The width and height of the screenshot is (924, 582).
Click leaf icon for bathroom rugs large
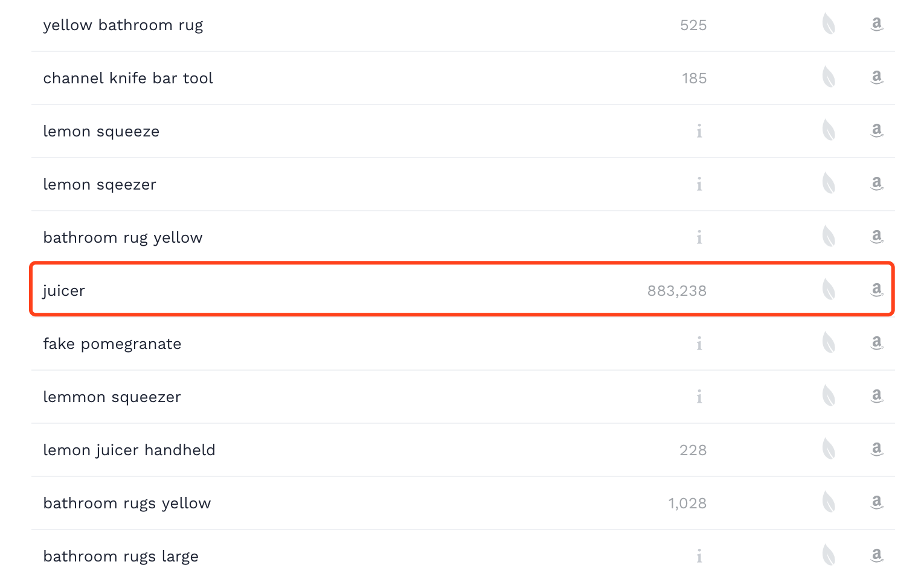(829, 555)
